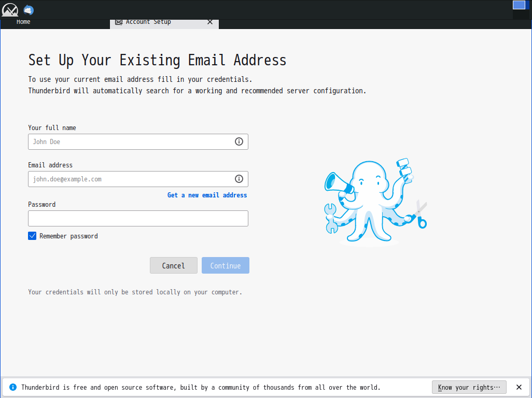Close the Account Setup tab
The image size is (532, 398).
210,22
